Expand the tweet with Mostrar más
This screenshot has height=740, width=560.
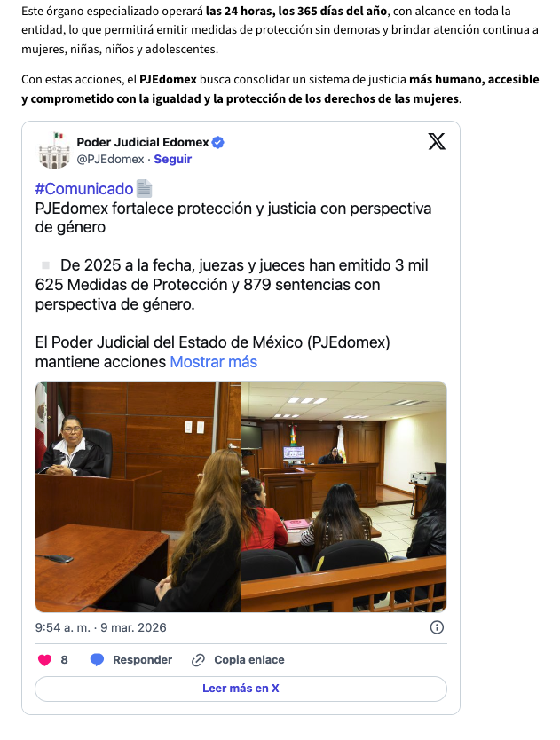point(213,362)
